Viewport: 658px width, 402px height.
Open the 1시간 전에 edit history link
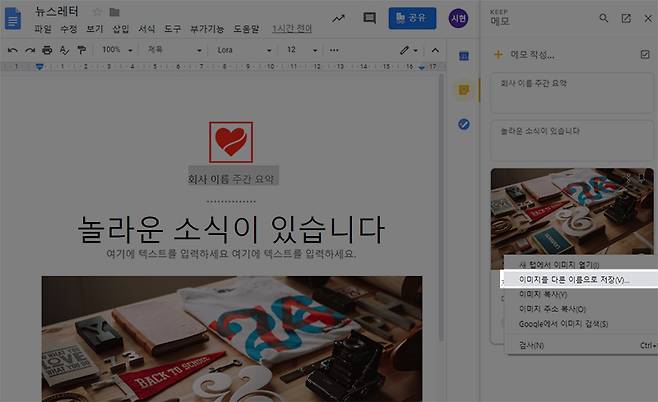pyautogui.click(x=292, y=29)
